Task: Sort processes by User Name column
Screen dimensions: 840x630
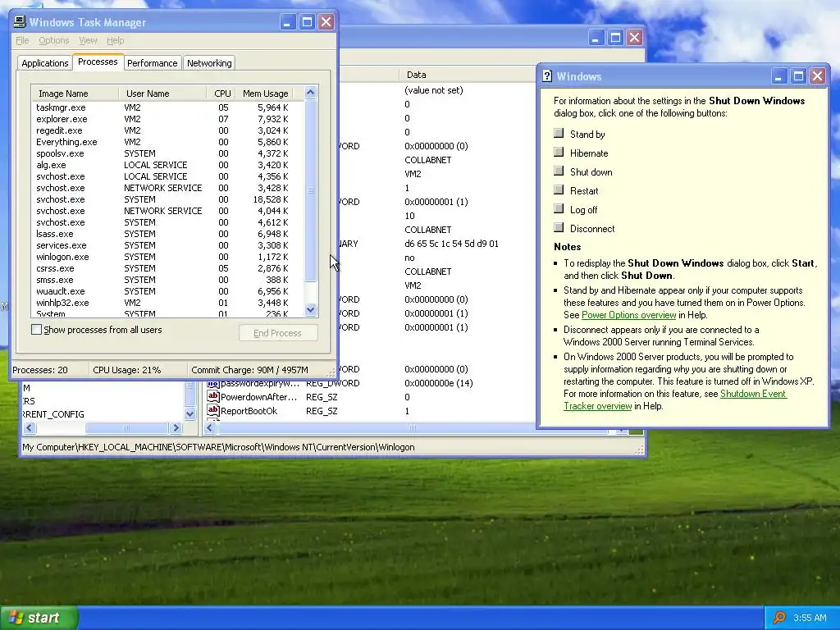Action: pyautogui.click(x=162, y=94)
